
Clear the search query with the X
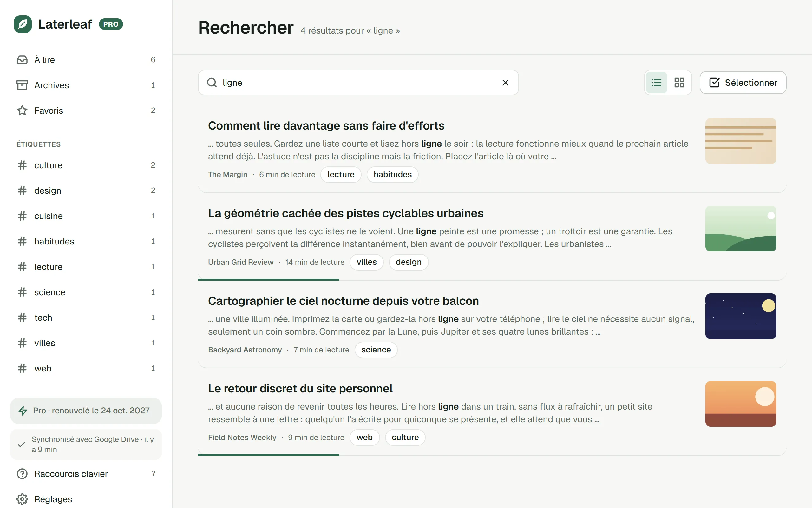pos(505,83)
